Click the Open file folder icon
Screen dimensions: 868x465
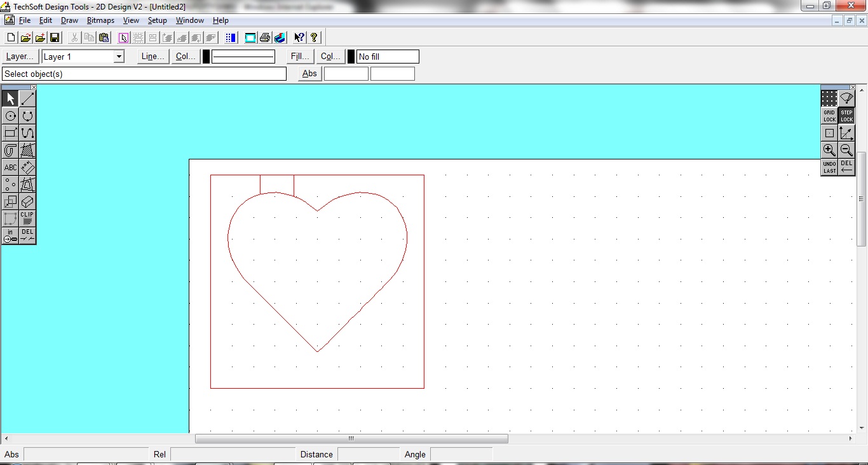(x=25, y=37)
